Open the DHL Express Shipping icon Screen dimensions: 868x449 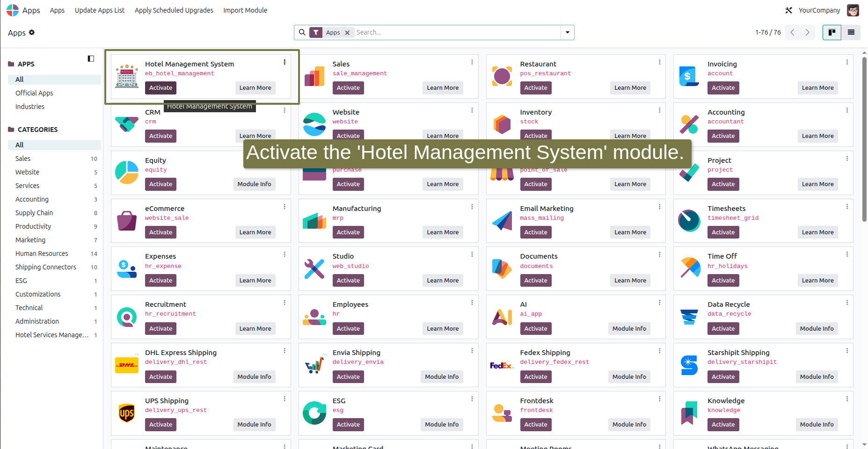pyautogui.click(x=127, y=365)
